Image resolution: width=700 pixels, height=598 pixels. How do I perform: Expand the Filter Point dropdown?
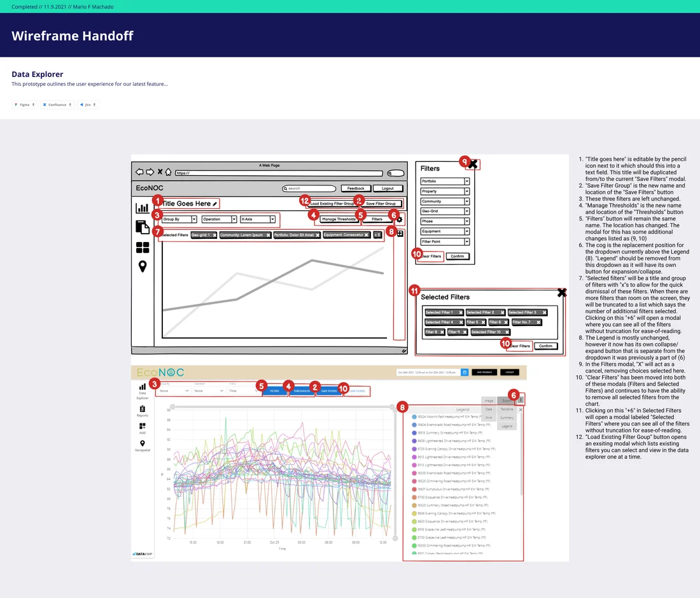[445, 241]
